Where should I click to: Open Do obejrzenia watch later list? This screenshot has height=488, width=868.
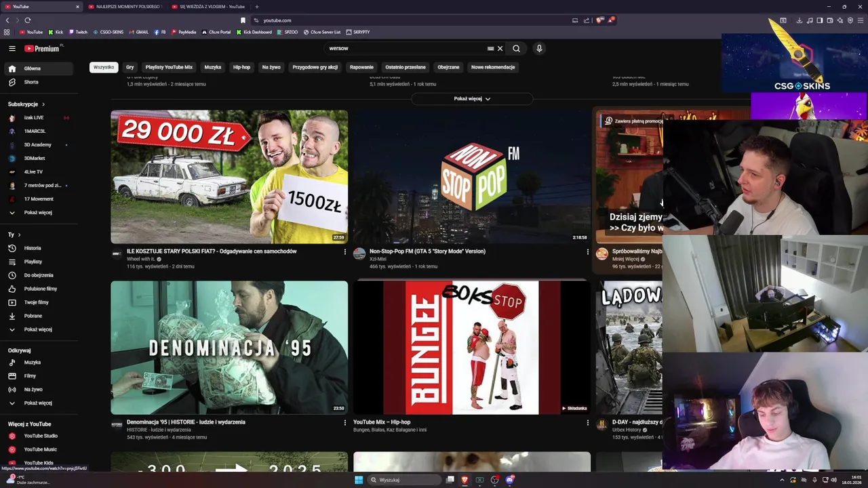[x=39, y=275]
